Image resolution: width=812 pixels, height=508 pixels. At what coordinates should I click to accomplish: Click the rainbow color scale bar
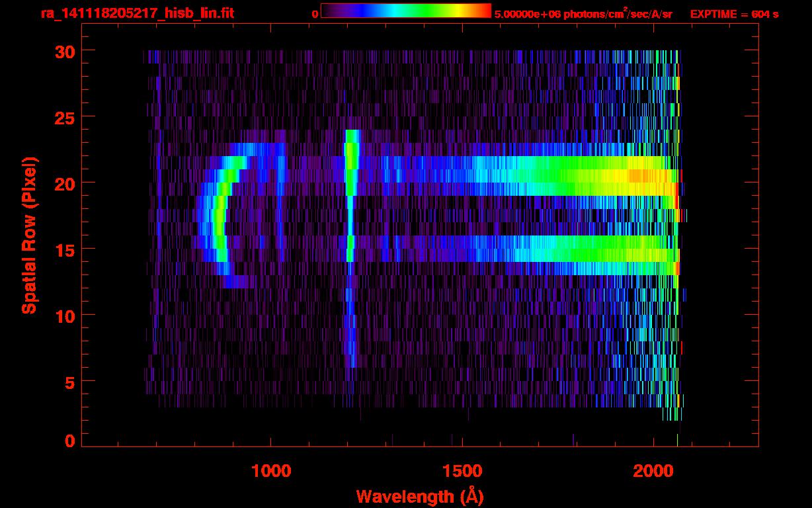coord(406,11)
